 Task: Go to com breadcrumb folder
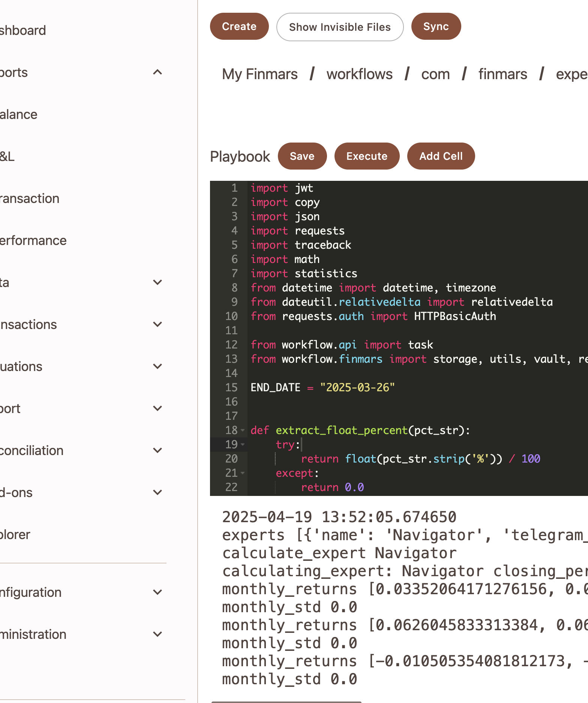coord(435,74)
